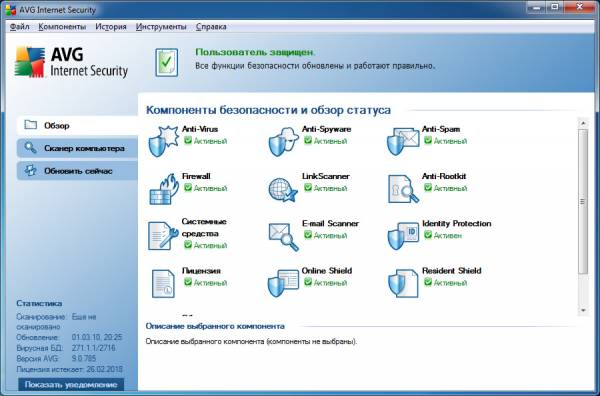Open the Справка menu
Image resolution: width=600 pixels, height=396 pixels.
(x=211, y=27)
